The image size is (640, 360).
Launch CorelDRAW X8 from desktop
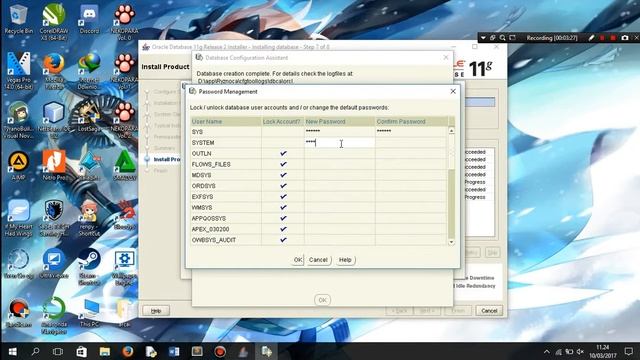53,21
